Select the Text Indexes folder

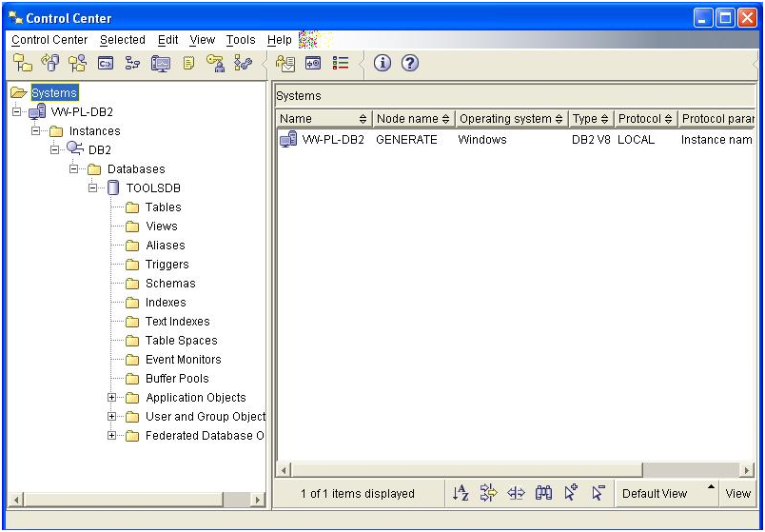pyautogui.click(x=167, y=321)
